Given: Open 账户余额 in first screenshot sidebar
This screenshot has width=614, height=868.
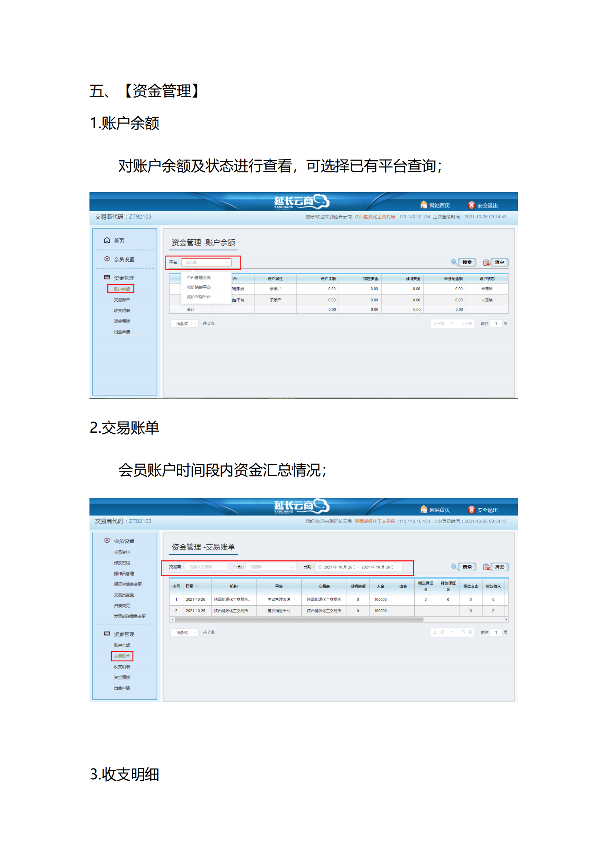Looking at the screenshot, I should pyautogui.click(x=122, y=289).
